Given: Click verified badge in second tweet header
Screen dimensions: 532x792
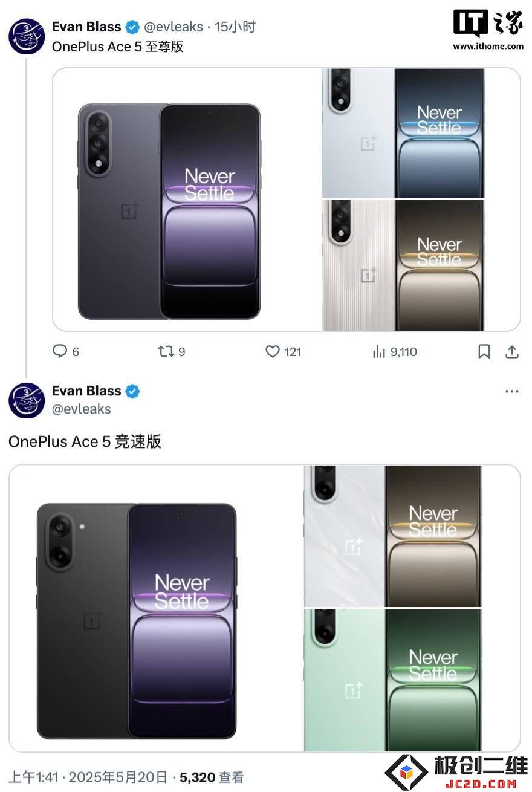Looking at the screenshot, I should (x=132, y=391).
